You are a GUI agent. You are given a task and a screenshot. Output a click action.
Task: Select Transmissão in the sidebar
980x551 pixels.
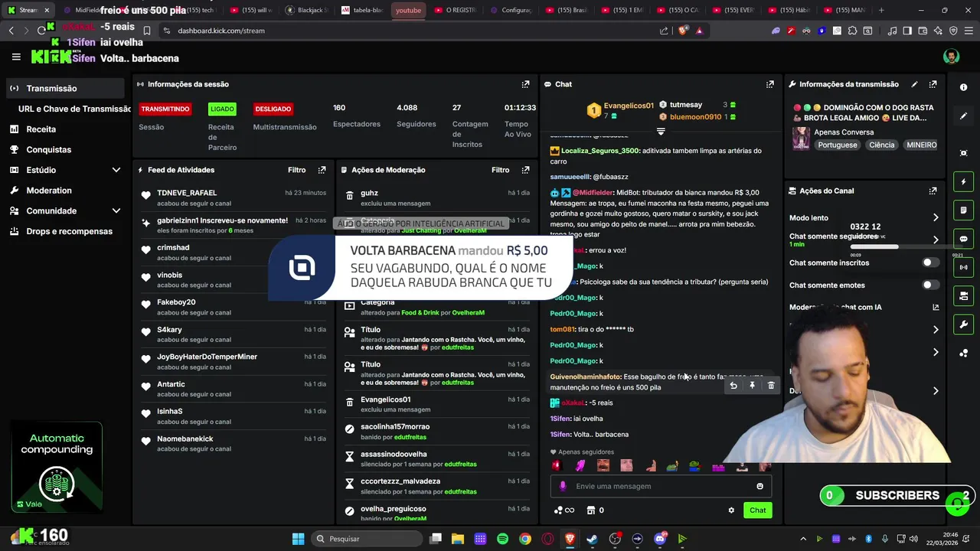coord(67,89)
